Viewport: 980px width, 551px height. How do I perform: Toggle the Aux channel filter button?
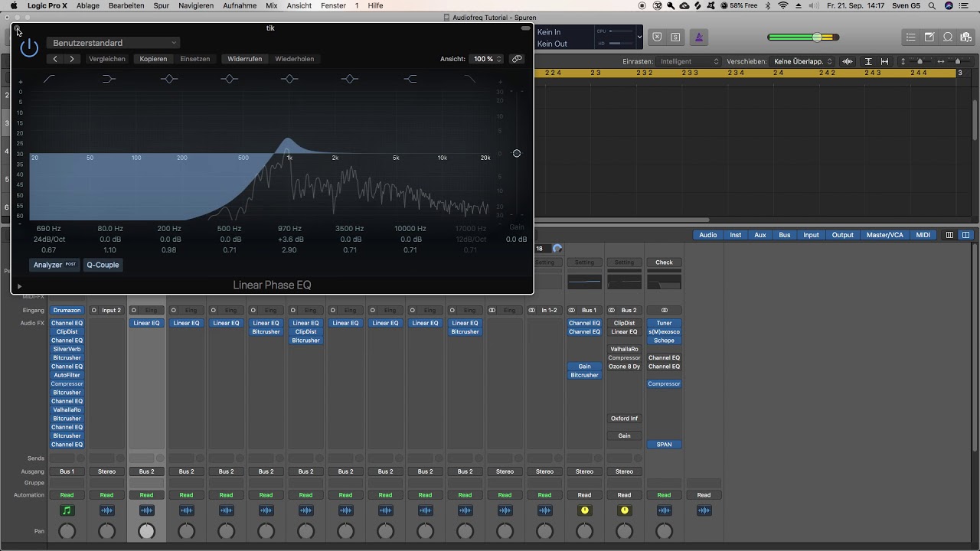coord(760,235)
